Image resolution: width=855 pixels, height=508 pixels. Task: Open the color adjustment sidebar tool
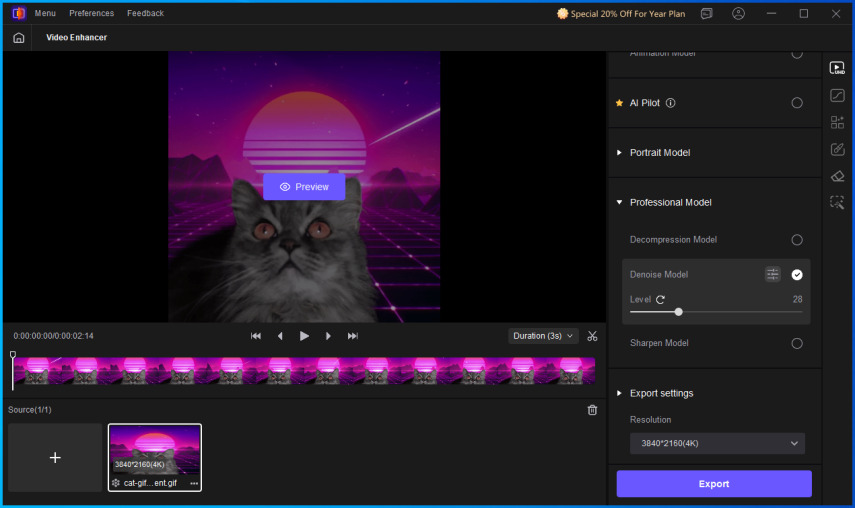(837, 95)
